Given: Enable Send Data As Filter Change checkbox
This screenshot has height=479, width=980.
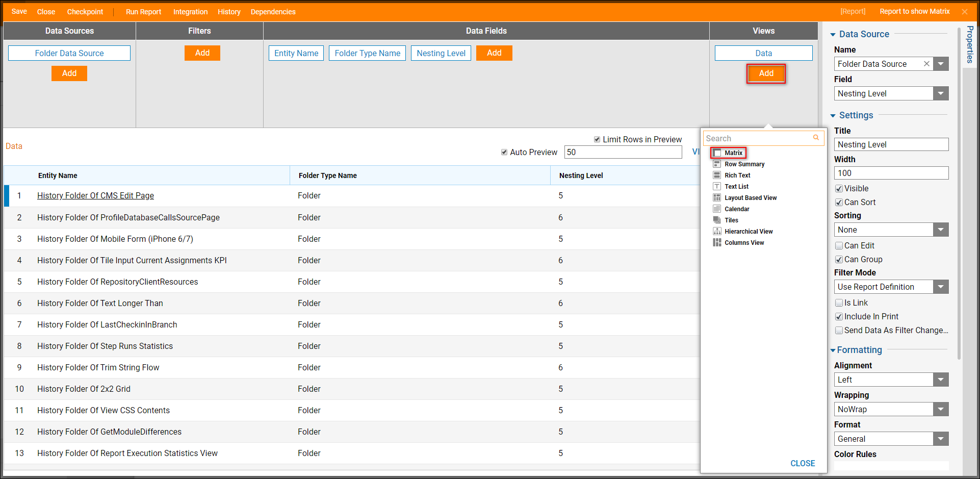Looking at the screenshot, I should (x=839, y=331).
